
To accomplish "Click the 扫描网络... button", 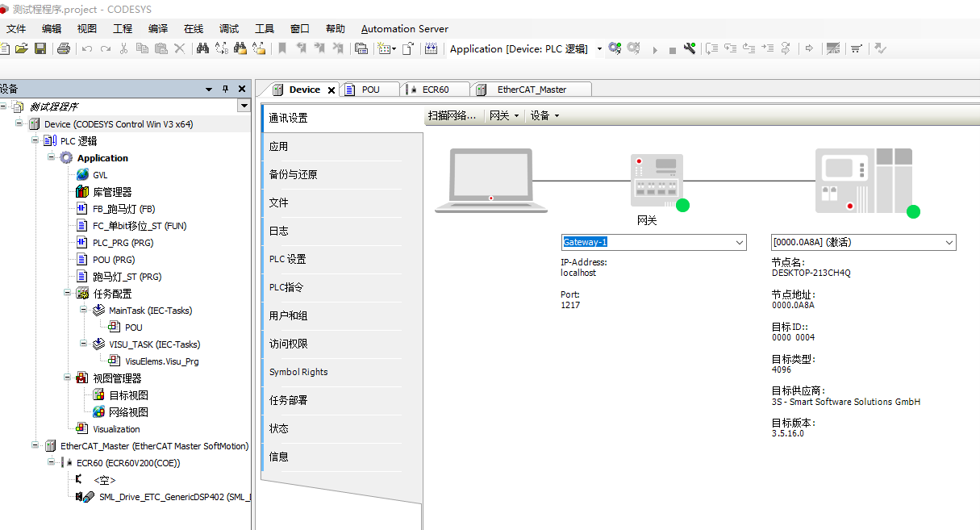I will [452, 116].
